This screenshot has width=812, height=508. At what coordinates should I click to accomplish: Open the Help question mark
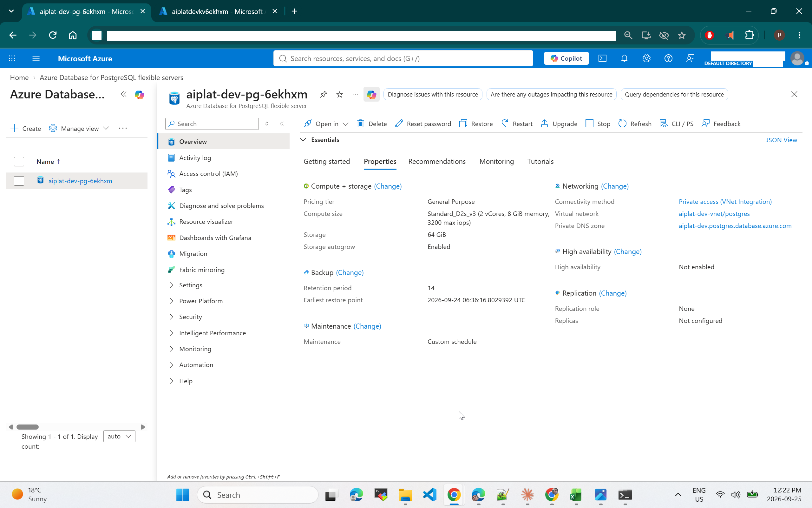pos(668,58)
